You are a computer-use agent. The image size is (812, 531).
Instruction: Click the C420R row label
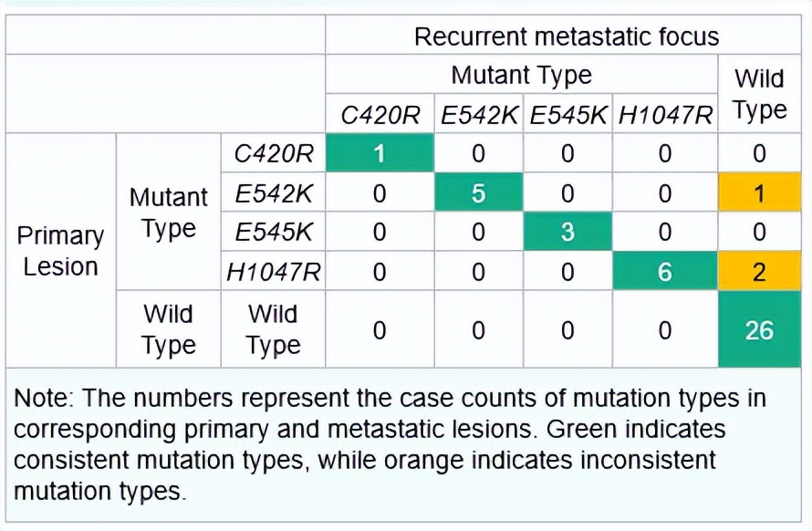[273, 153]
